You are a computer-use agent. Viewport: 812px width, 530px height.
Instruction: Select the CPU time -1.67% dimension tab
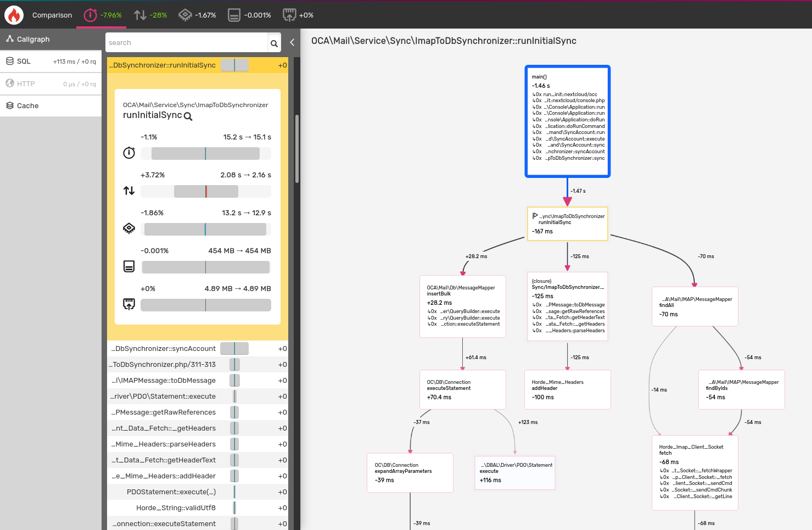tap(198, 15)
